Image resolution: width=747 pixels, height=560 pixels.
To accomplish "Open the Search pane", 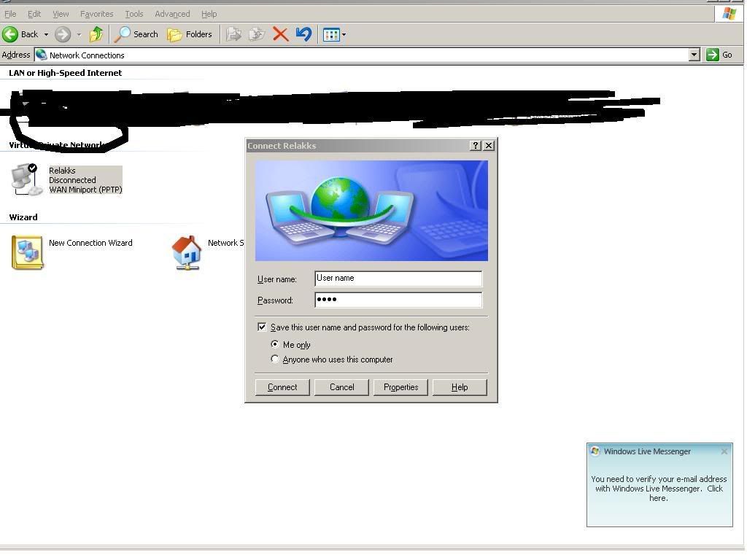I will 136,34.
